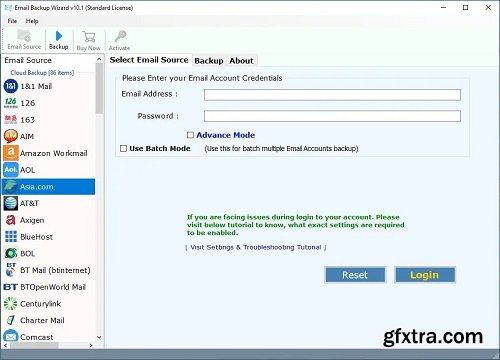Select the BTOpenWorld Mail BT logo
500x360 pixels.
(10, 287)
